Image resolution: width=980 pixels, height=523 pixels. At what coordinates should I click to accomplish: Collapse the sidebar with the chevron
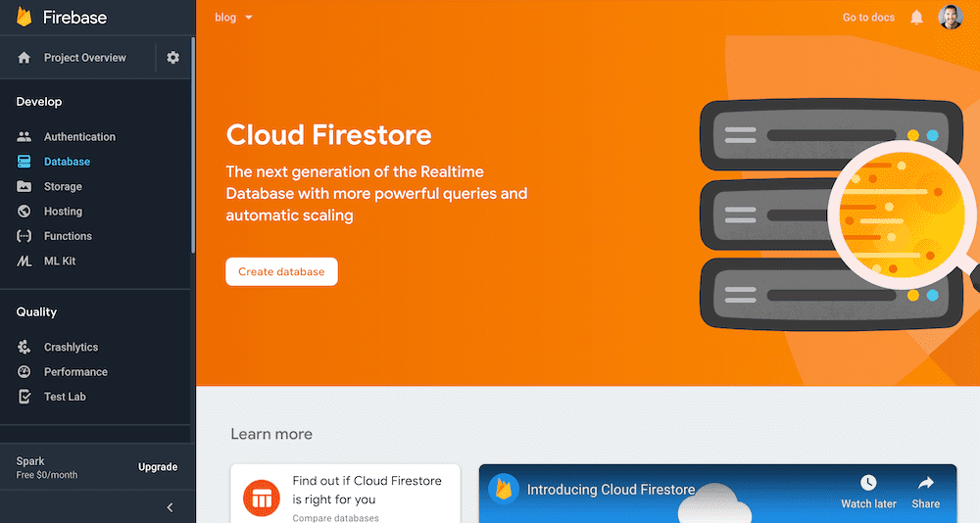[170, 507]
